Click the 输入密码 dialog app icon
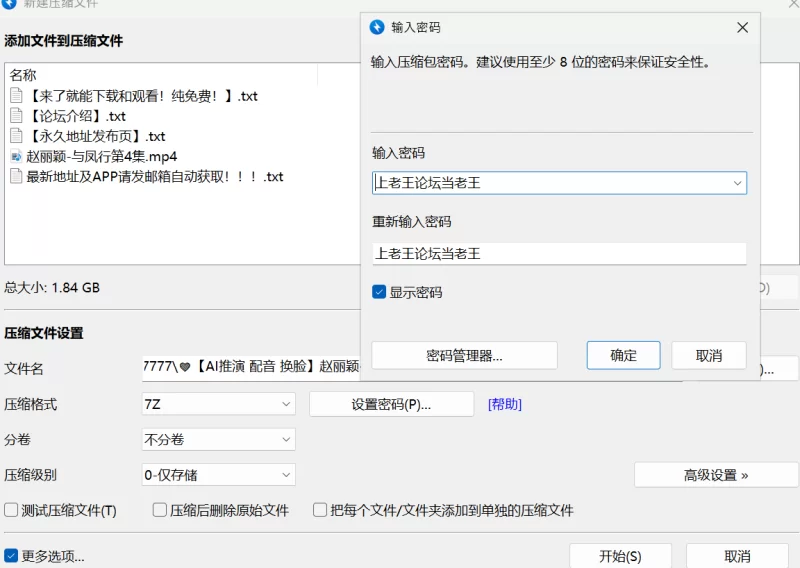The image size is (800, 568). tap(377, 27)
